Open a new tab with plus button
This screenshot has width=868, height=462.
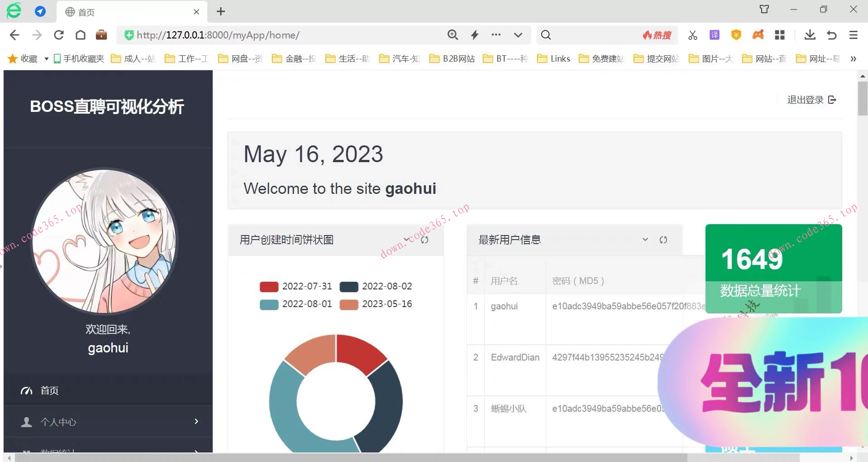[x=221, y=11]
